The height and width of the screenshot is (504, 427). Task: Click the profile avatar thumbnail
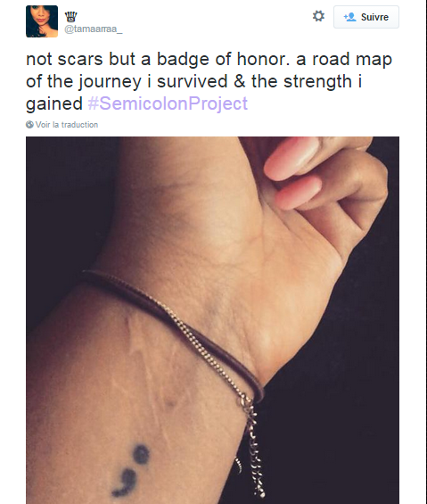tap(42, 21)
